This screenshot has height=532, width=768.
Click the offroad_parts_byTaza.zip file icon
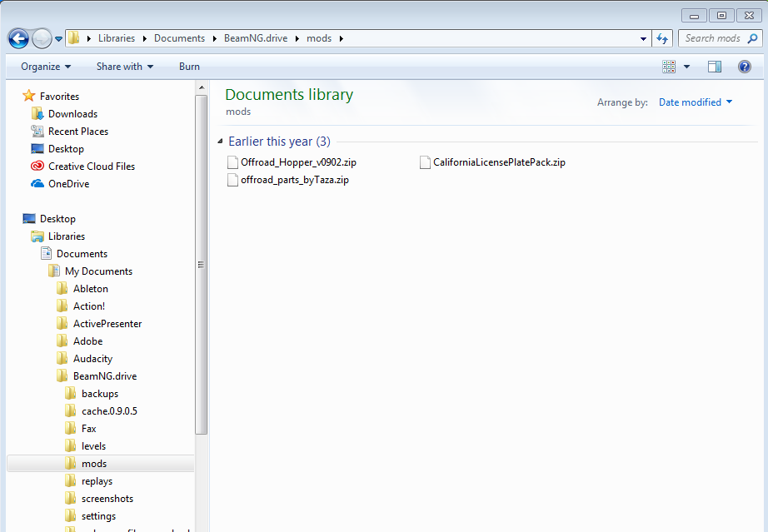(232, 180)
